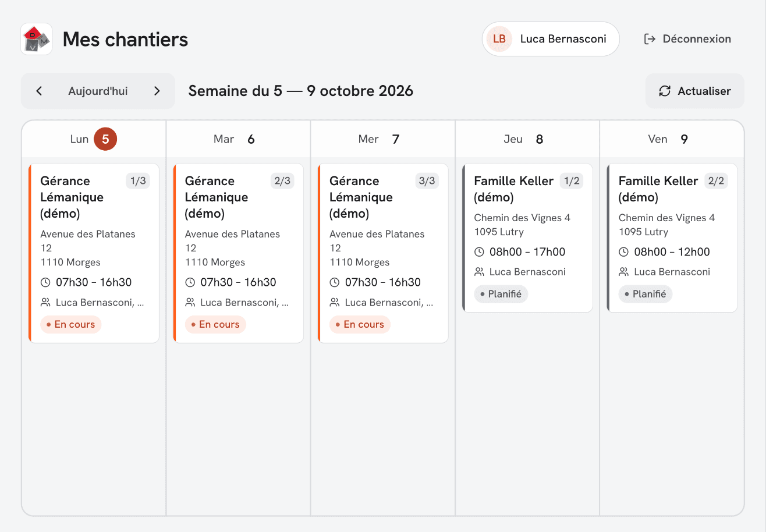Screen dimensions: 766x532
Task: Click the Planifié badge on Thursday's card
Action: tap(501, 294)
